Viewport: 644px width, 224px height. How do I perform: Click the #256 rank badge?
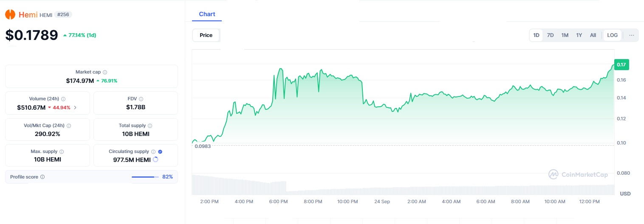tap(63, 14)
